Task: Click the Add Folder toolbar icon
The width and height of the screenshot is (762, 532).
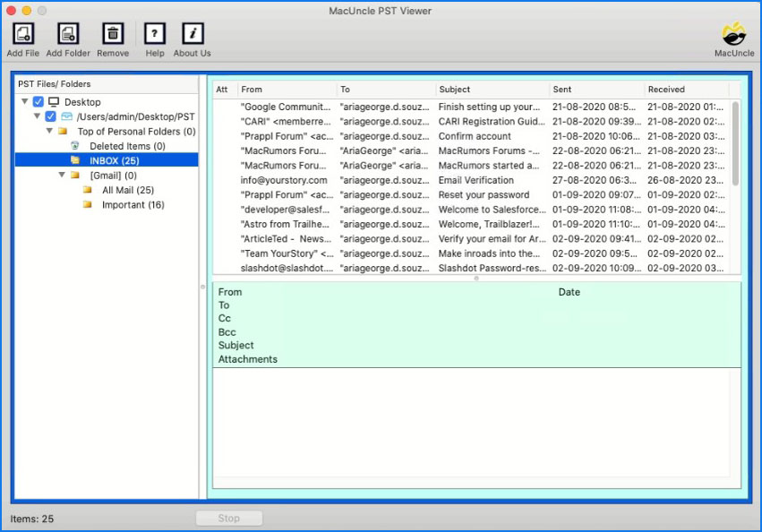Action: pos(68,34)
